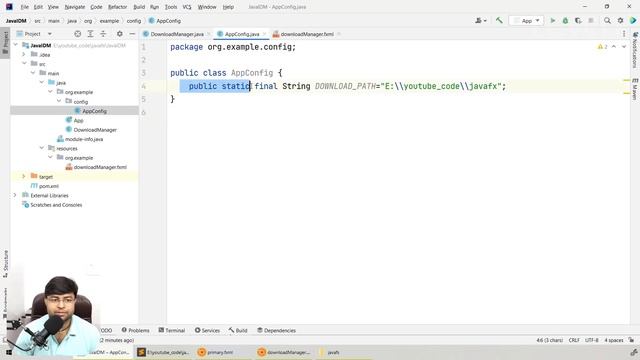Open the Navigate menu
Image resolution: width=640 pixels, height=360 pixels.
(75, 7)
